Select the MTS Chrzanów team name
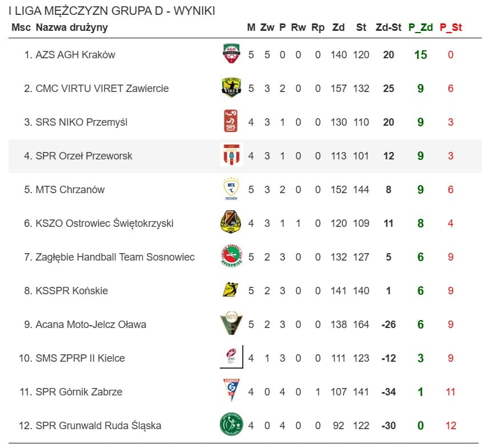The width and height of the screenshot is (482, 448). (x=70, y=190)
